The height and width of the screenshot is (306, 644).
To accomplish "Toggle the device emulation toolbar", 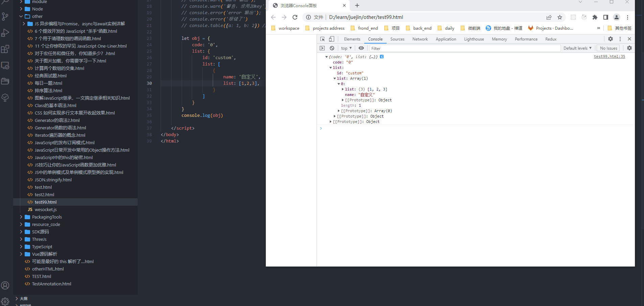I will [331, 39].
